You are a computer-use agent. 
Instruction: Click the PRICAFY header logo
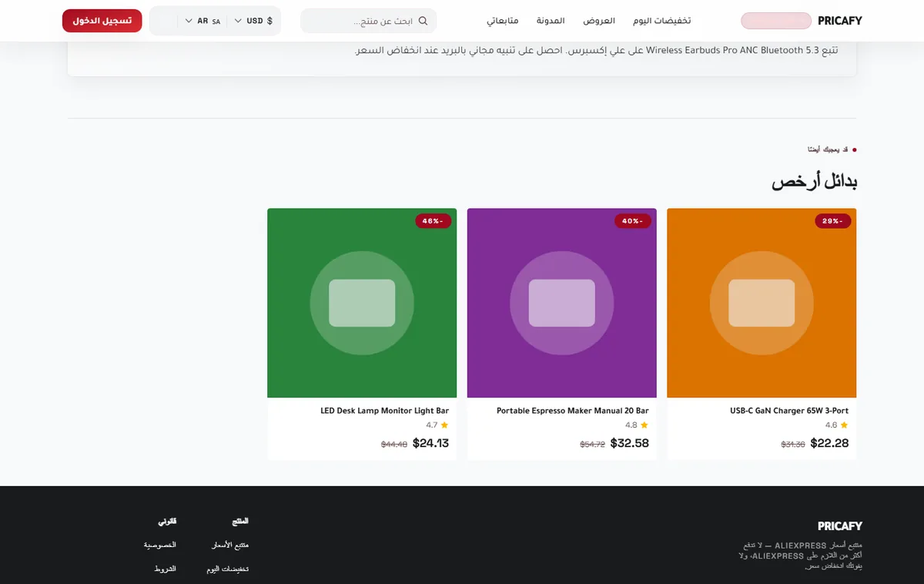(x=840, y=21)
